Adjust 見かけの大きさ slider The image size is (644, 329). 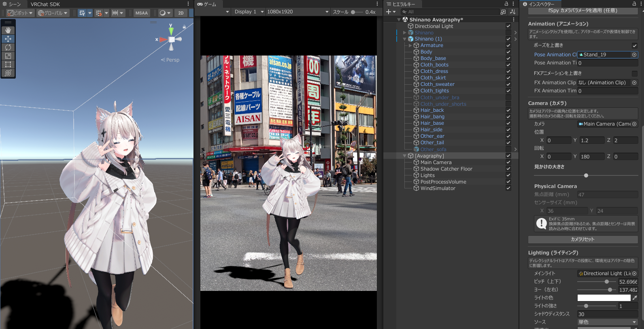click(x=586, y=175)
